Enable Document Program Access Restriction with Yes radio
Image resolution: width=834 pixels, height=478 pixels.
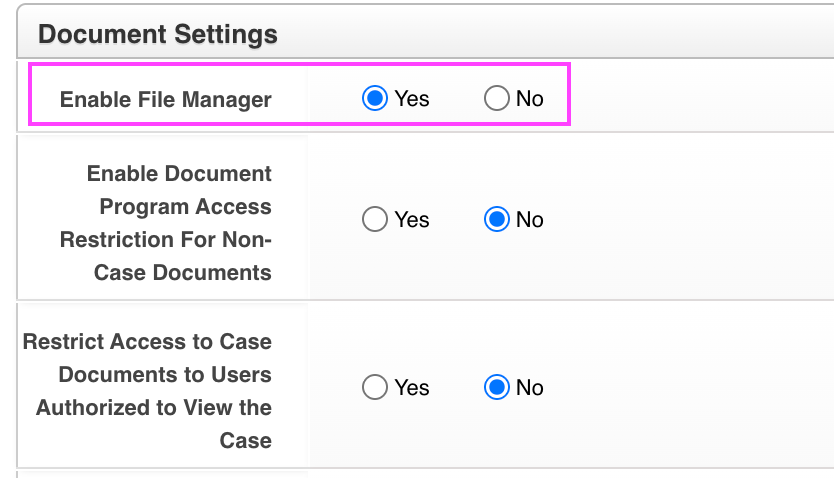tap(375, 220)
